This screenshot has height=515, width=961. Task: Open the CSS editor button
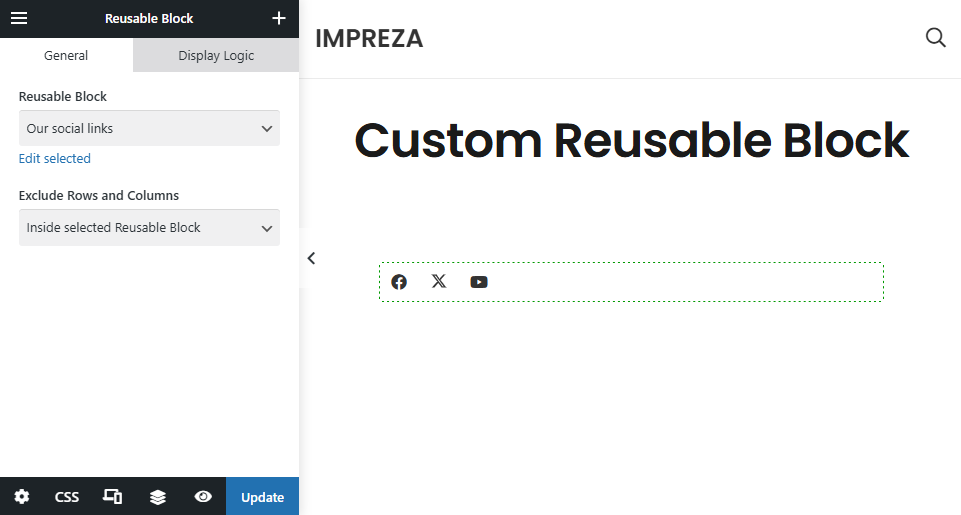(67, 497)
